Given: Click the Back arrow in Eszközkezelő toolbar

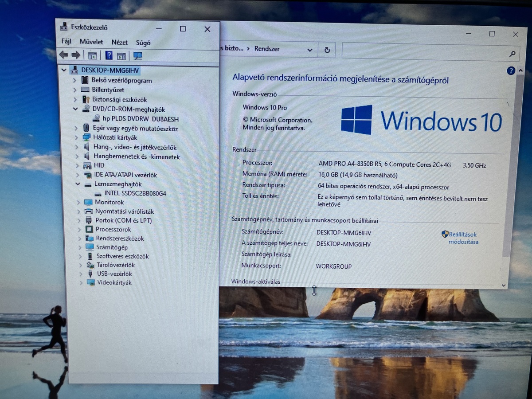Looking at the screenshot, I should point(63,55).
